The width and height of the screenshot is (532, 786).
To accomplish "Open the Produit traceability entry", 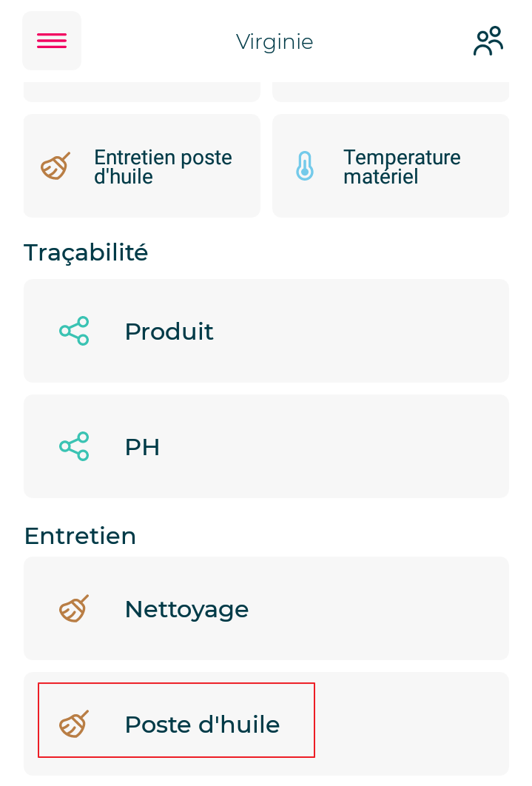I will [x=169, y=332].
